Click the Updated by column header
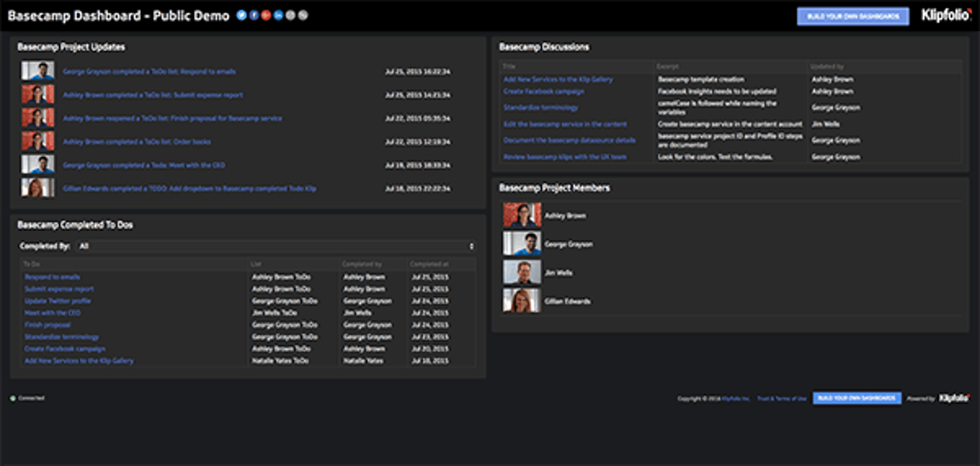980x466 pixels. (x=827, y=66)
